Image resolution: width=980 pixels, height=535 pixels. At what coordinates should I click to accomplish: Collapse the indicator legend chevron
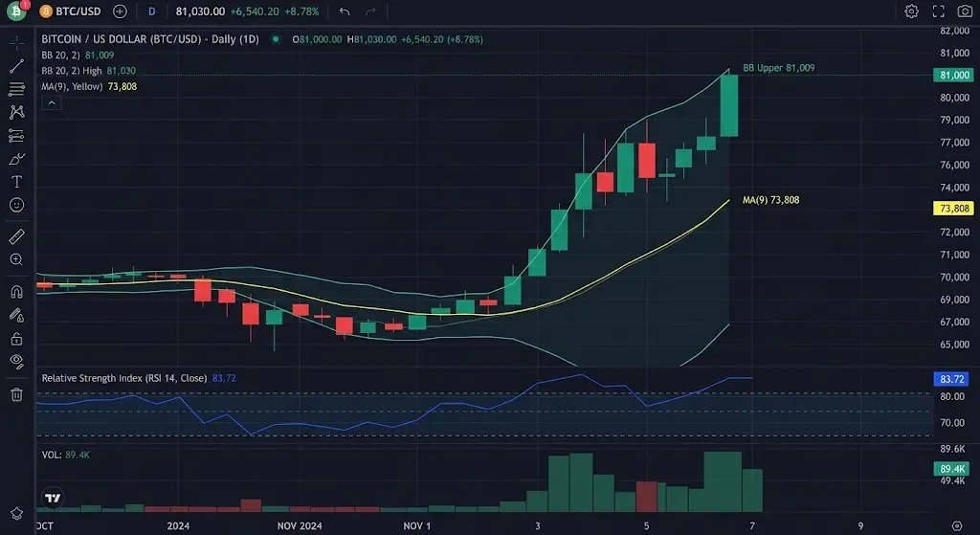(52, 103)
